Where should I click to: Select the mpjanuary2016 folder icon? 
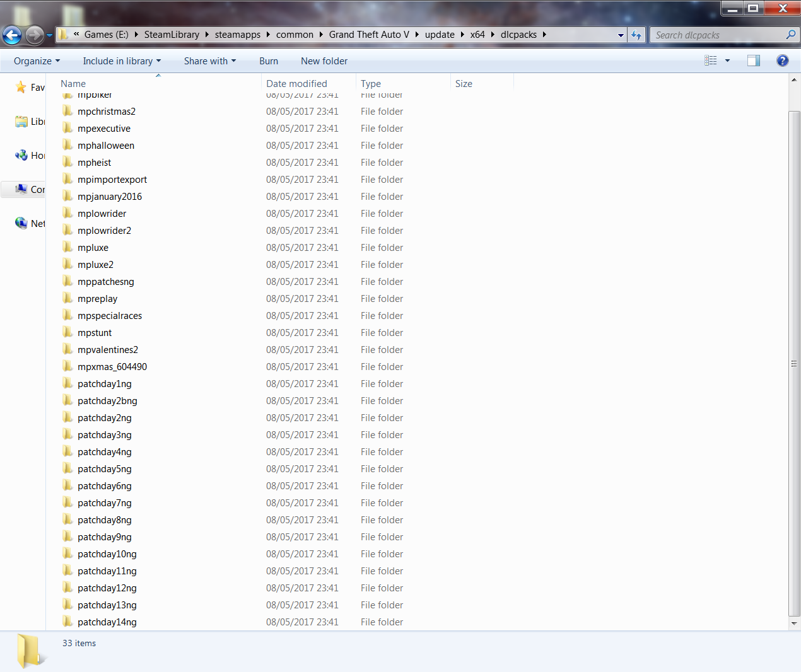pos(68,196)
